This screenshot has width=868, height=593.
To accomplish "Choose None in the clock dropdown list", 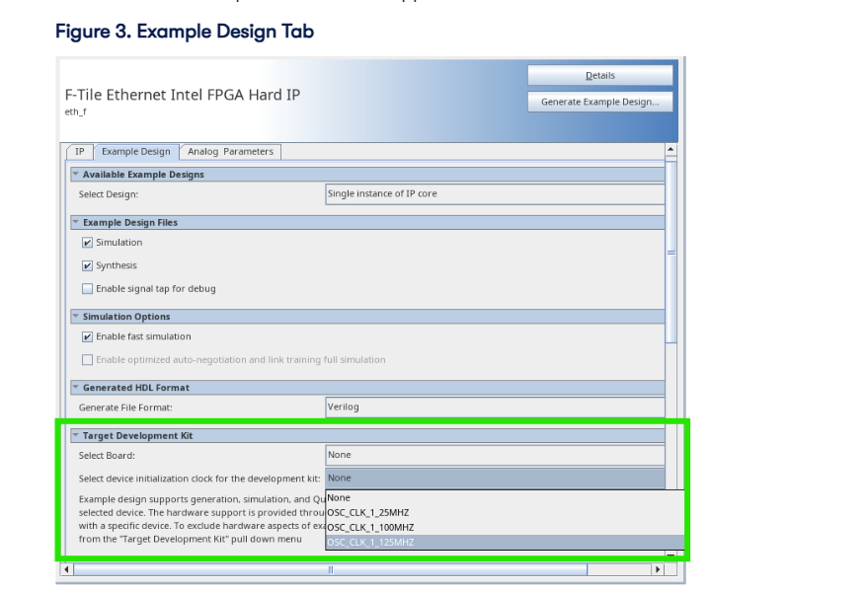I will pos(505,498).
